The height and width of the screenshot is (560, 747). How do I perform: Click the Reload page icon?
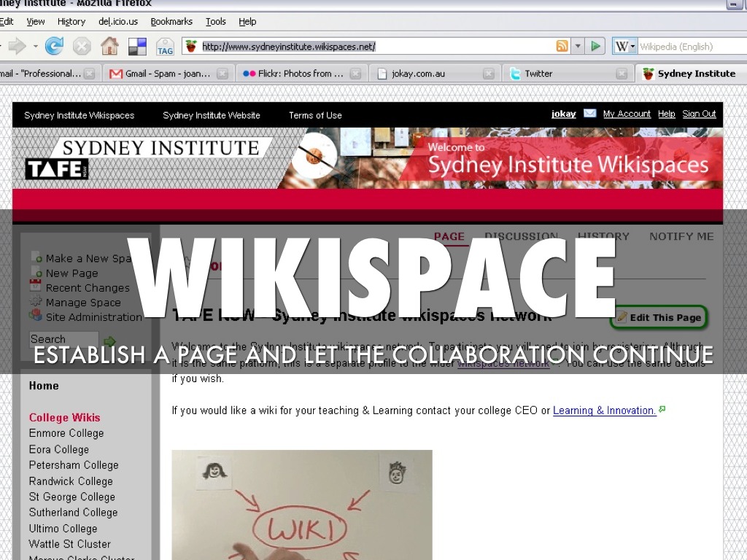[x=54, y=47]
